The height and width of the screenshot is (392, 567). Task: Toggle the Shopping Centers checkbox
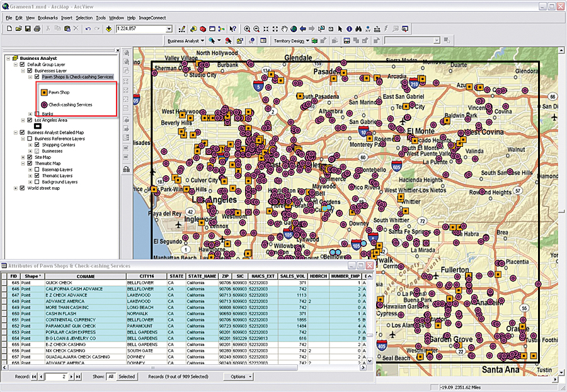37,145
